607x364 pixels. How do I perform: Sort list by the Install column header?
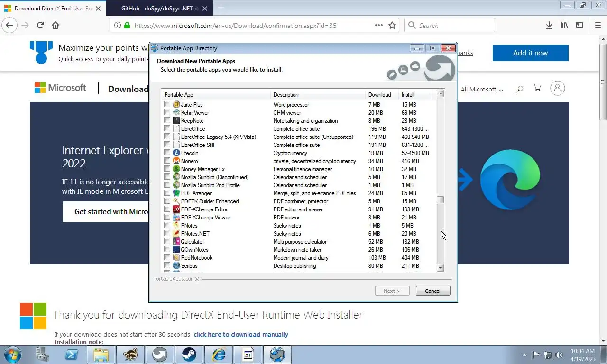[415, 95]
